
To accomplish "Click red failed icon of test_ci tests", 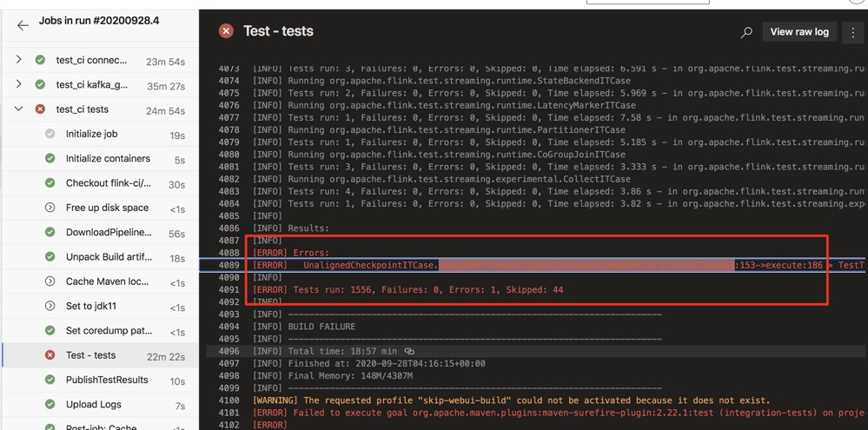I will point(40,109).
